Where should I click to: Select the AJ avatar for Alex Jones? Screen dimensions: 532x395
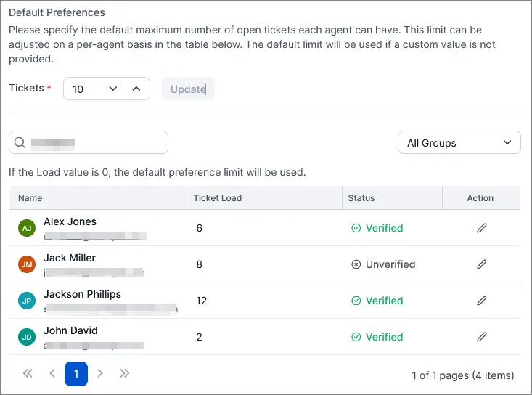pyautogui.click(x=27, y=228)
